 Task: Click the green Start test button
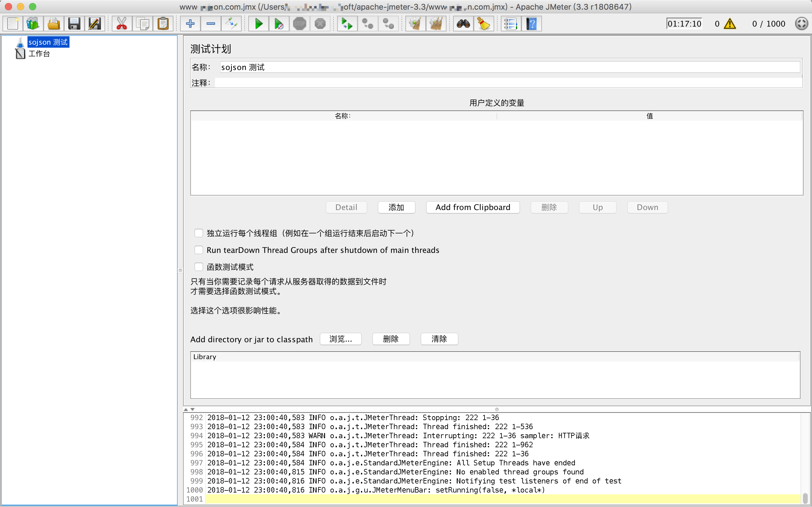[258, 24]
